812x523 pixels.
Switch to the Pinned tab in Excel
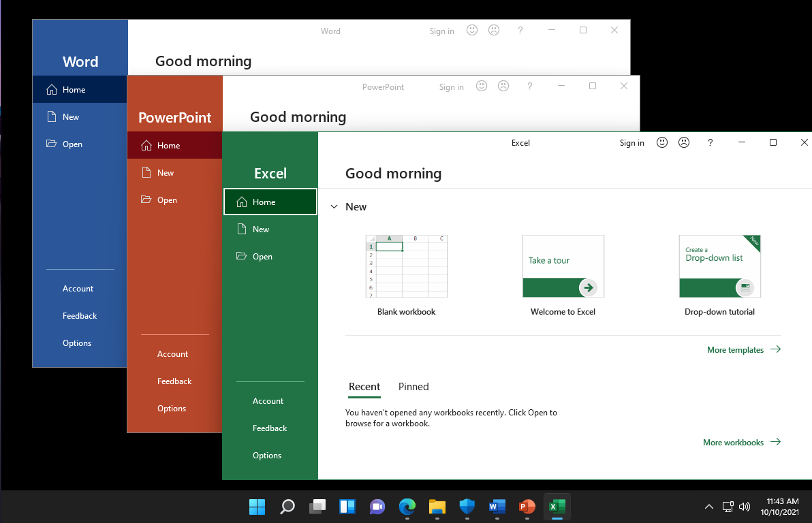413,387
